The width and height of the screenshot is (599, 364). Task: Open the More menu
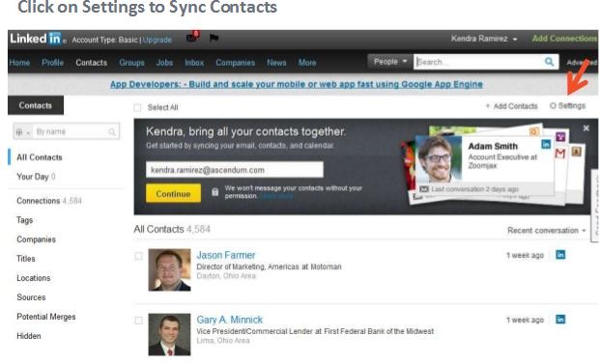point(307,63)
